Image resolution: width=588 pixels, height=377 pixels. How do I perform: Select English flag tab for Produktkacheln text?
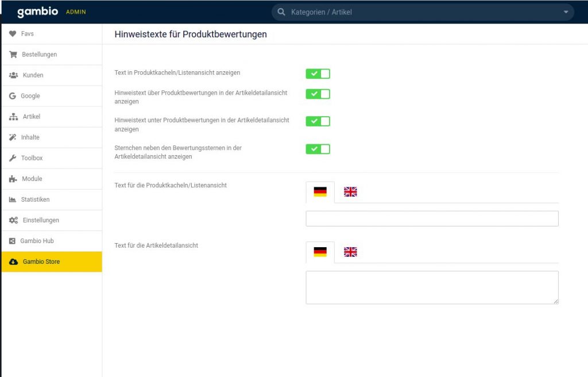350,192
